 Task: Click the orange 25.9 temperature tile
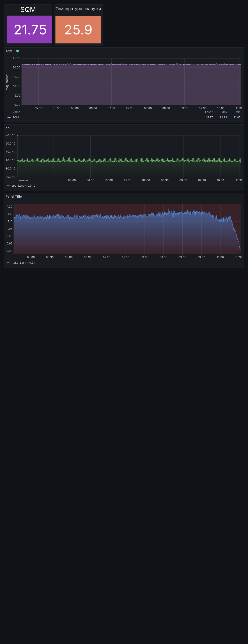coord(78,29)
